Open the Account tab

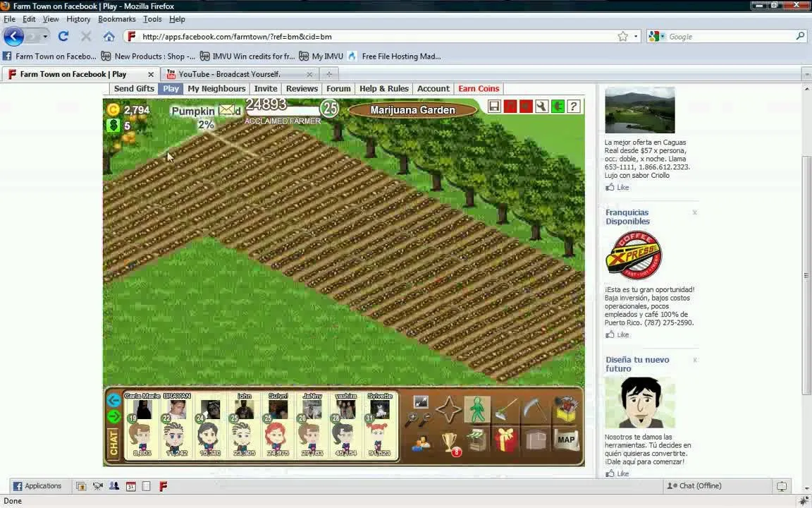tap(433, 89)
